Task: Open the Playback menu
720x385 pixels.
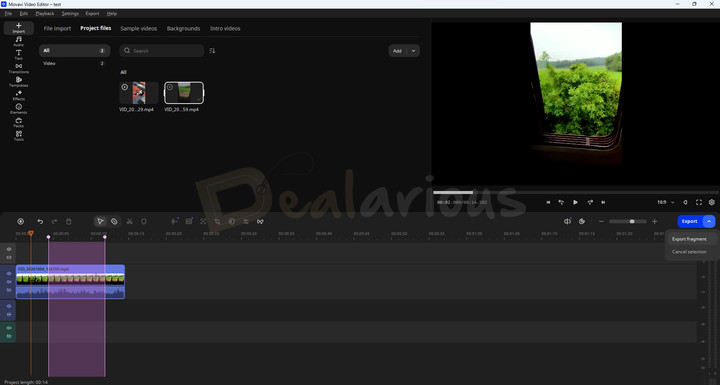Action: point(45,13)
